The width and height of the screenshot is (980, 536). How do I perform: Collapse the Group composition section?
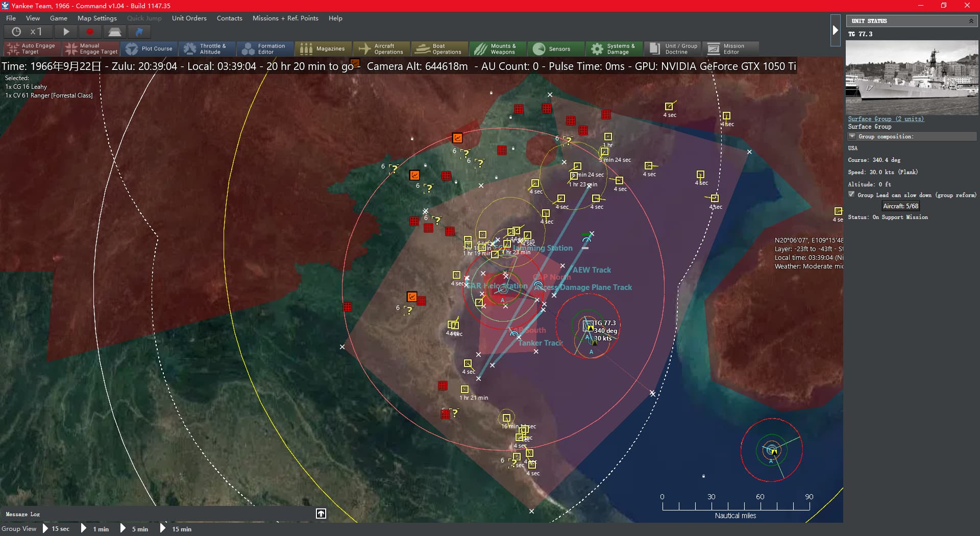[x=852, y=136]
